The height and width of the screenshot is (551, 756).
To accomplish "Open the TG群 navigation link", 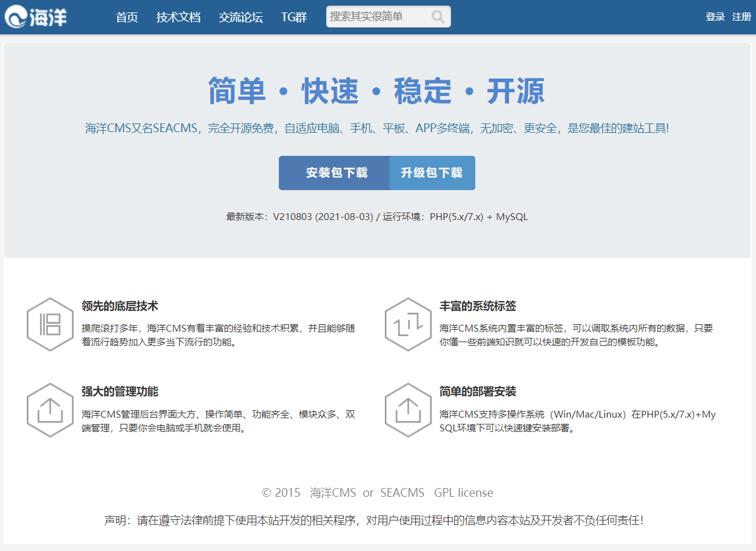I will click(x=294, y=17).
